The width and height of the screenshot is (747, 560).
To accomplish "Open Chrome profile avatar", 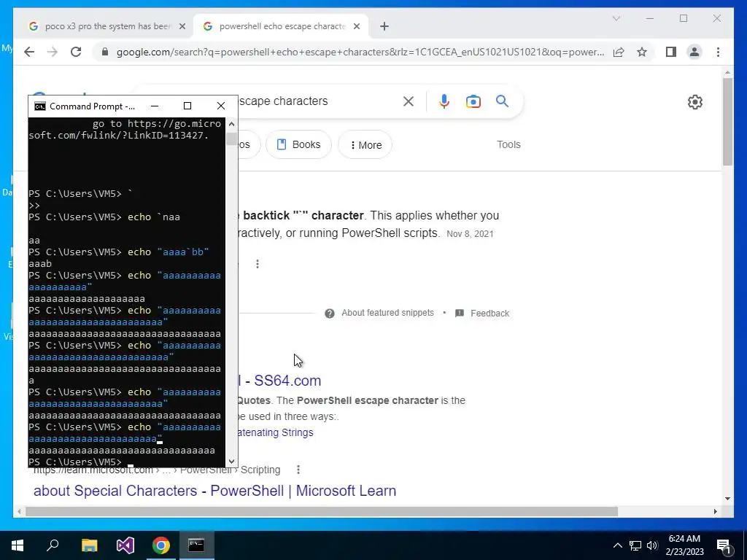I will [694, 52].
